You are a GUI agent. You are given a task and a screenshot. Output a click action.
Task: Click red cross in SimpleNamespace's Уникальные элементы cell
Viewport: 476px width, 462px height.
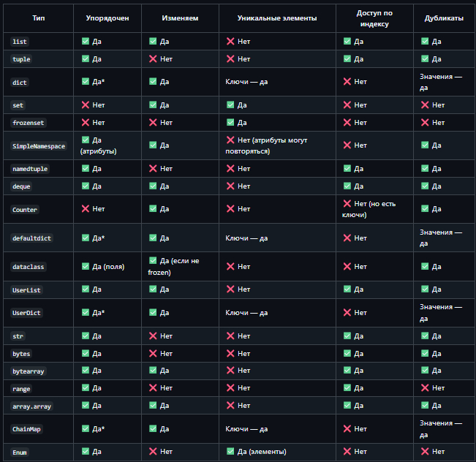pyautogui.click(x=230, y=140)
